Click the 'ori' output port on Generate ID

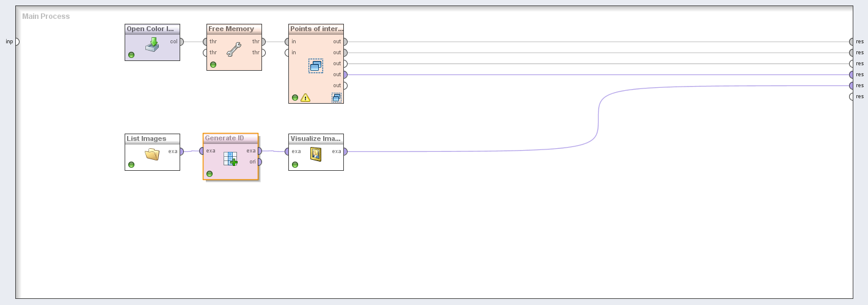259,162
